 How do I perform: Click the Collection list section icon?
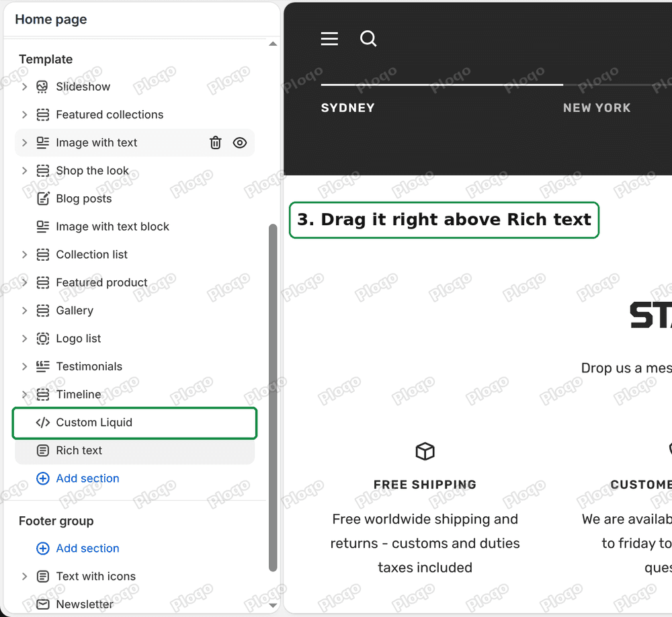42,255
